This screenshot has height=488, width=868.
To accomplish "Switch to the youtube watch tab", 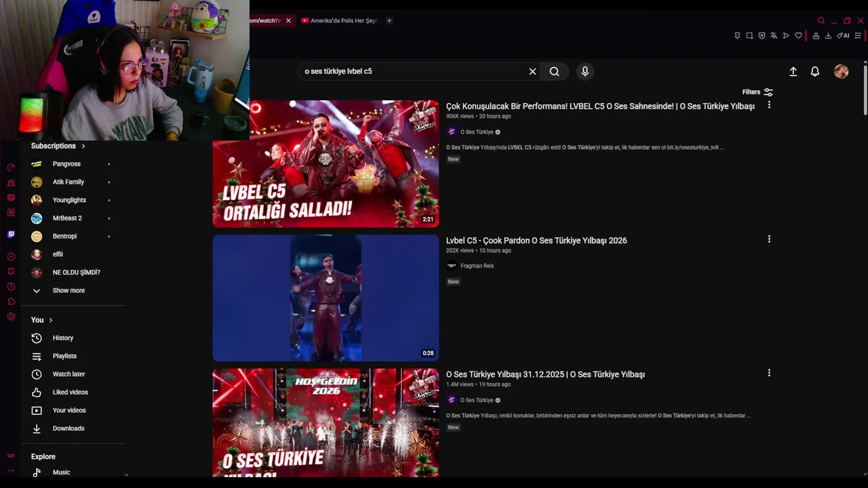I will (264, 20).
